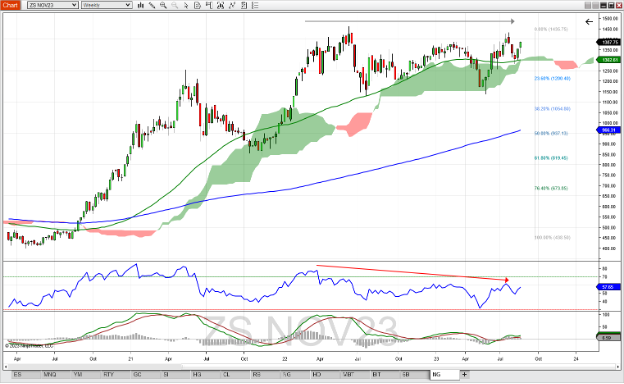This screenshot has width=624, height=384.
Task: Open the indicators icon in toolbar
Action: click(x=220, y=5)
